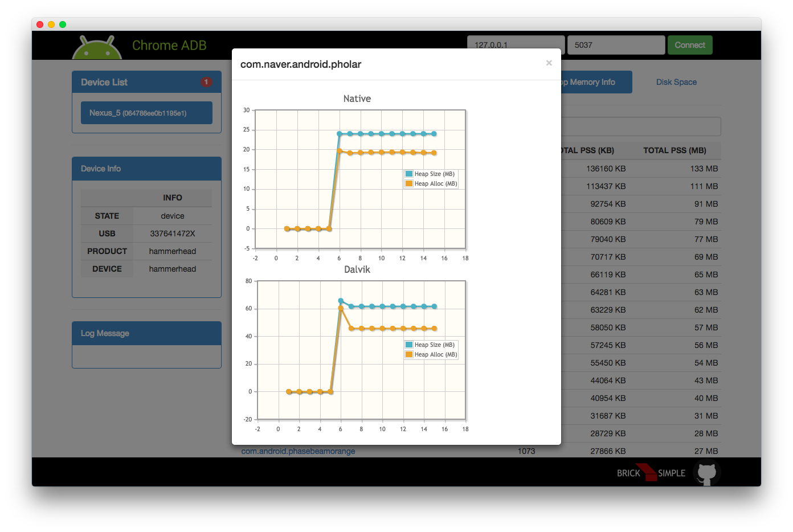Viewport: 793px width, 532px height.
Task: Click the 1073 PID value
Action: coord(526,451)
